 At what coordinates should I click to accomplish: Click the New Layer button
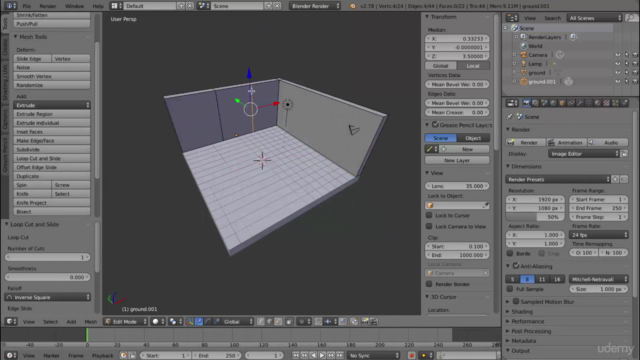[457, 160]
